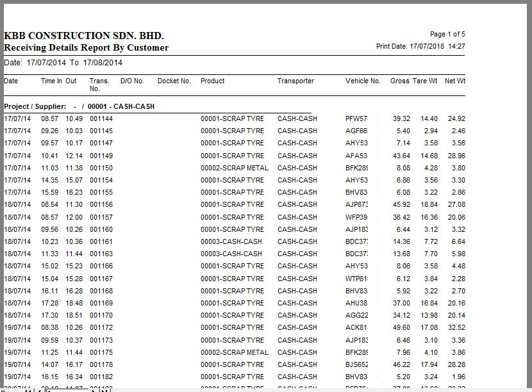
Task: Click the D/O No. column header
Action: point(132,81)
